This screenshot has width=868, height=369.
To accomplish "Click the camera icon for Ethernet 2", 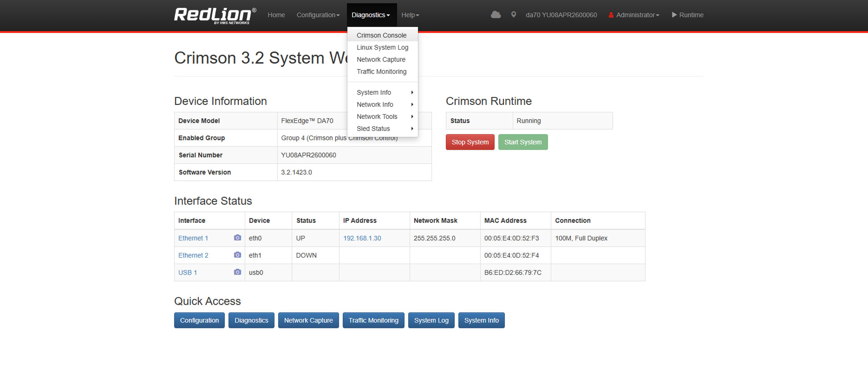I will [x=237, y=255].
